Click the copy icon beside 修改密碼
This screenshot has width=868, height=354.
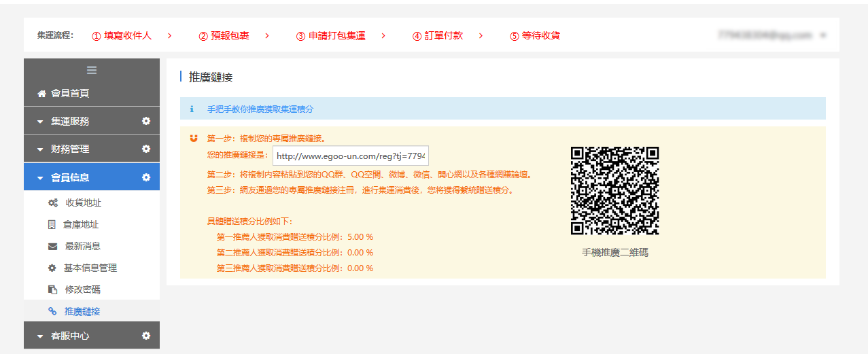(x=52, y=289)
